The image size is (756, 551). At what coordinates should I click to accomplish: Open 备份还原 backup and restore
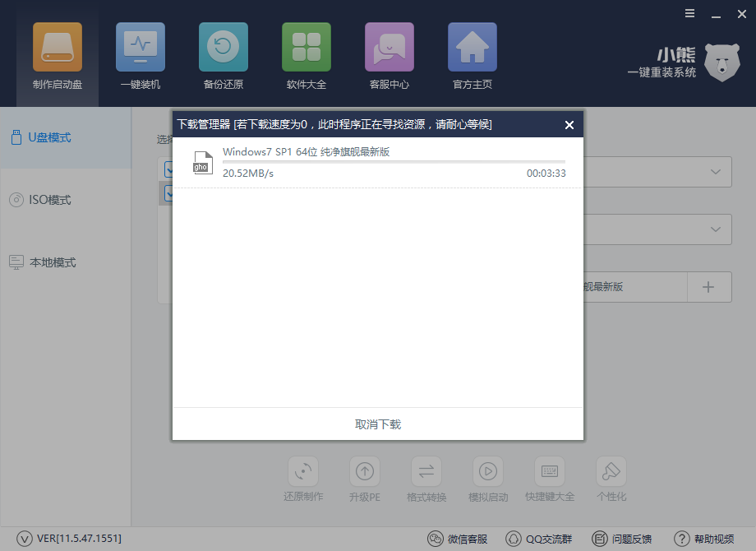pyautogui.click(x=224, y=55)
